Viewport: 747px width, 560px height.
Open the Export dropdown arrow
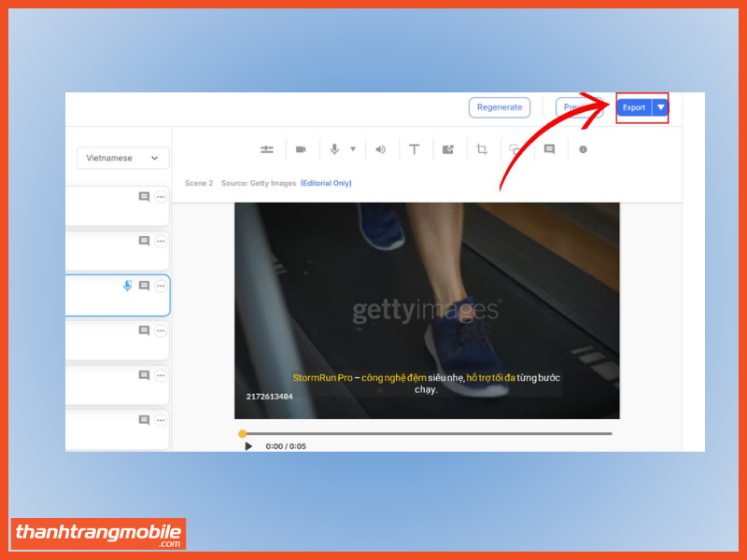point(661,107)
